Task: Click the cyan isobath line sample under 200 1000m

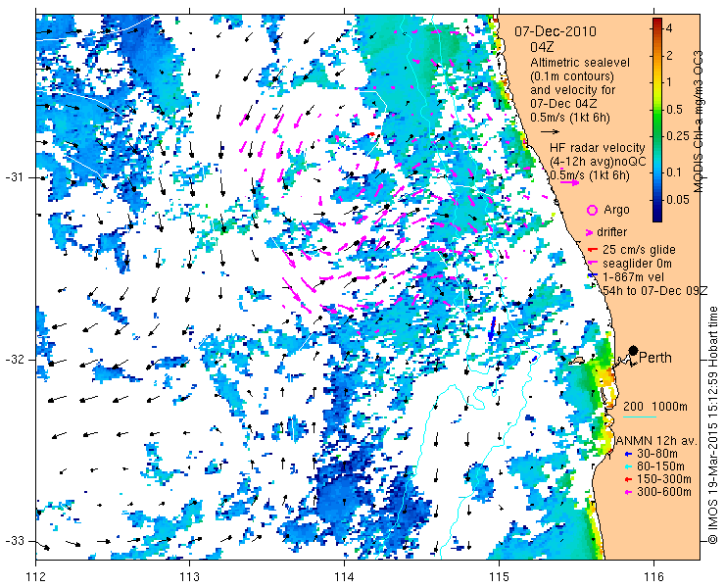Action: [x=640, y=416]
